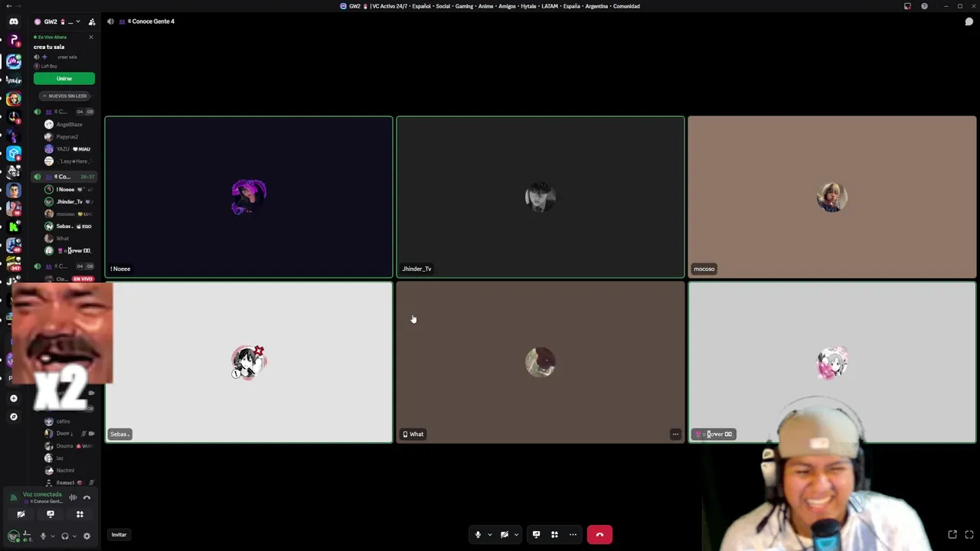Toggle noise suppression in voice panel
This screenshot has width=980, height=551.
pos(73,497)
